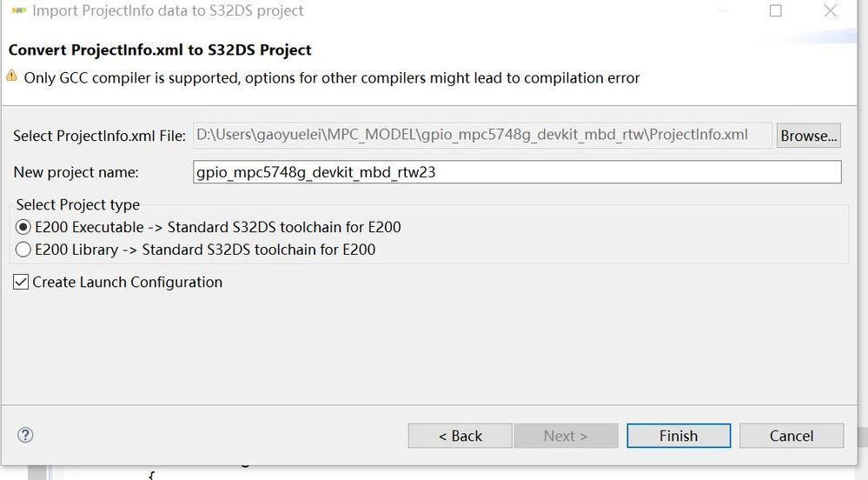Close the Import ProjectInfo dialog

pos(831,11)
